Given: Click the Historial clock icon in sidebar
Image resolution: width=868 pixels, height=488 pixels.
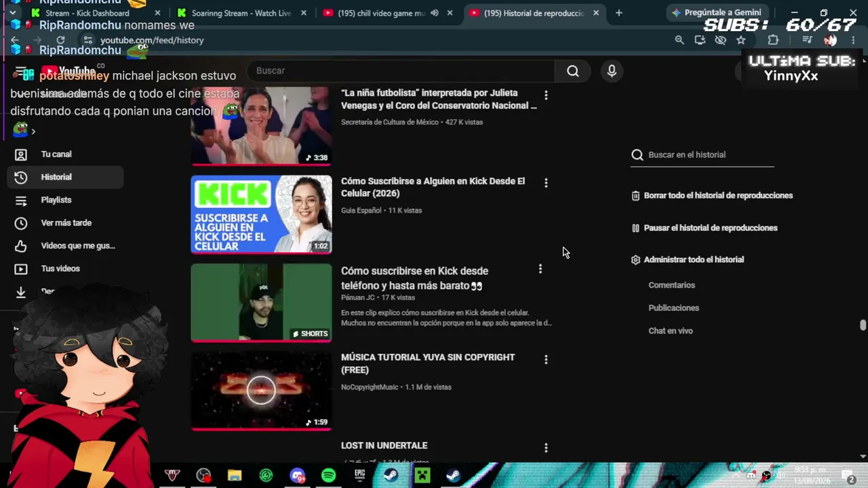Looking at the screenshot, I should click(x=21, y=178).
